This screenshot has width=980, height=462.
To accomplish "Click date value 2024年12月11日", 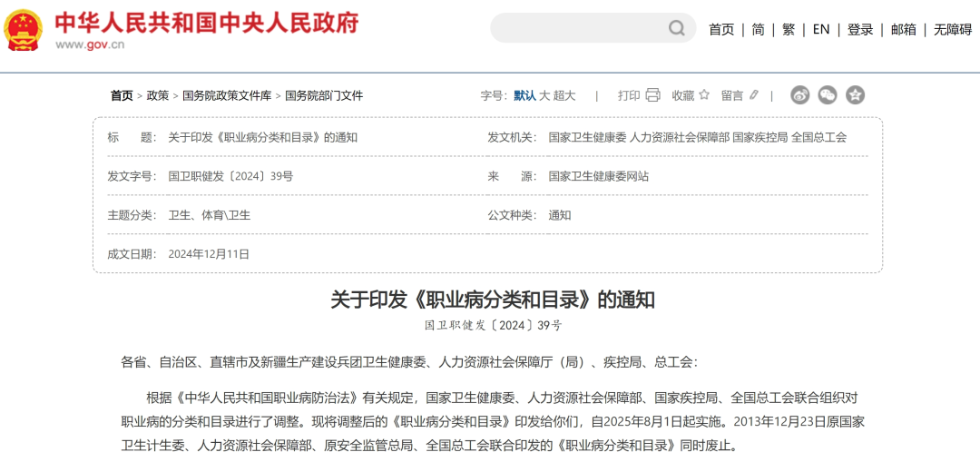I will click(209, 254).
